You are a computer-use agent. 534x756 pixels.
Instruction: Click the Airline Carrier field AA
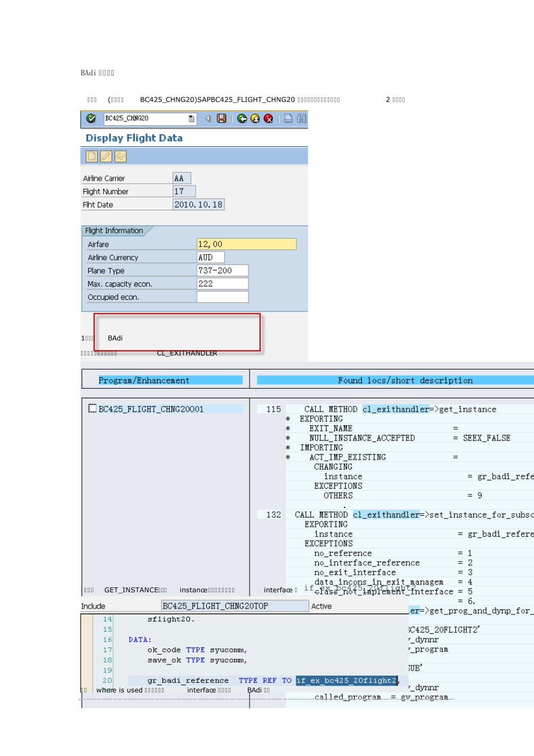point(182,178)
